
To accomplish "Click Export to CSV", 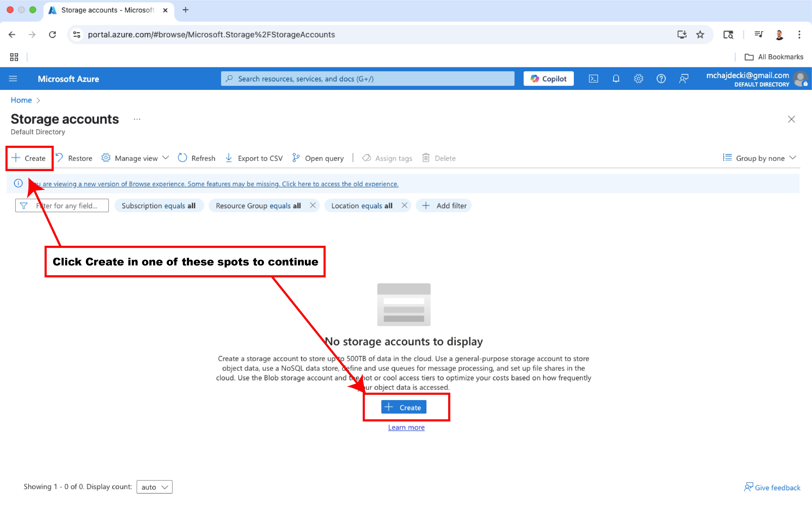I will tap(254, 158).
